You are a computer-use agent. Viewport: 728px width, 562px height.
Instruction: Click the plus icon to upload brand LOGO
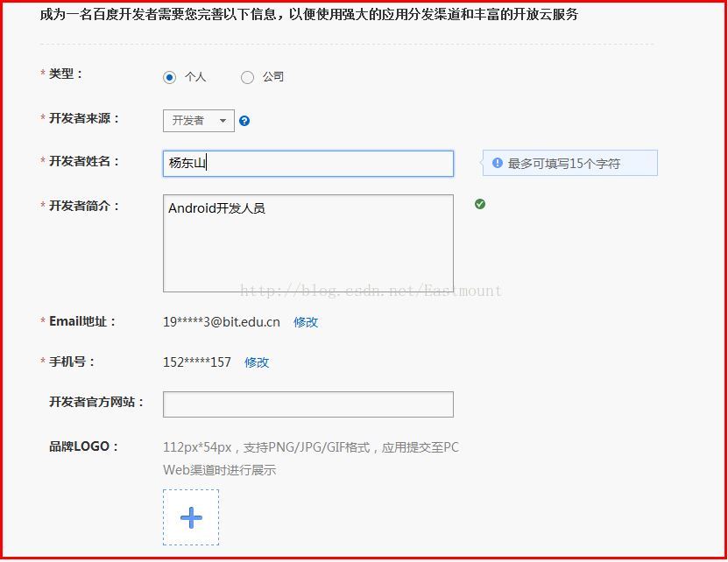tap(191, 517)
